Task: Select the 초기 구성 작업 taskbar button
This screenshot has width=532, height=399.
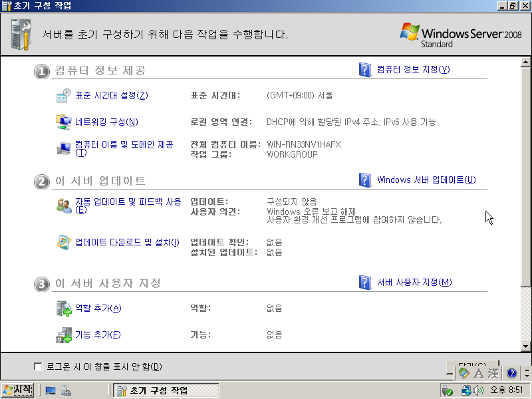Action: pyautogui.click(x=166, y=390)
